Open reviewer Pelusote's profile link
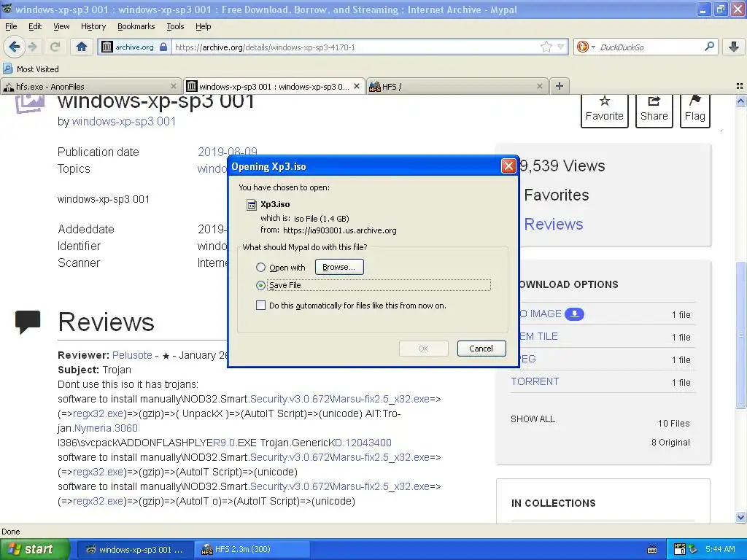Screen dimensions: 747x560 click(x=132, y=355)
